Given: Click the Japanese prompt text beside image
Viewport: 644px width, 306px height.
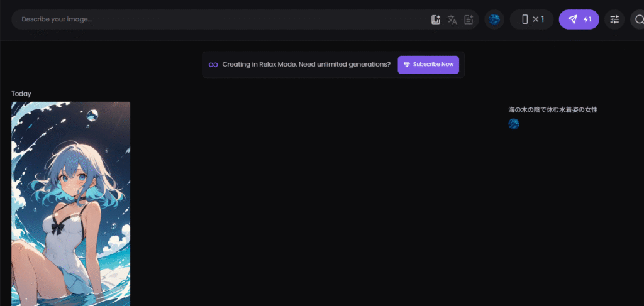Looking at the screenshot, I should click(x=553, y=110).
